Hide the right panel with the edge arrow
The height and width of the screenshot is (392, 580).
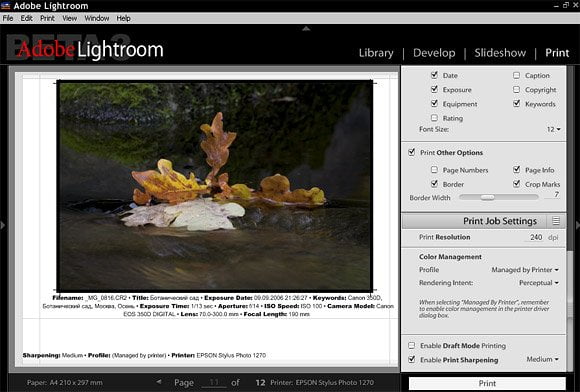pyautogui.click(x=577, y=224)
